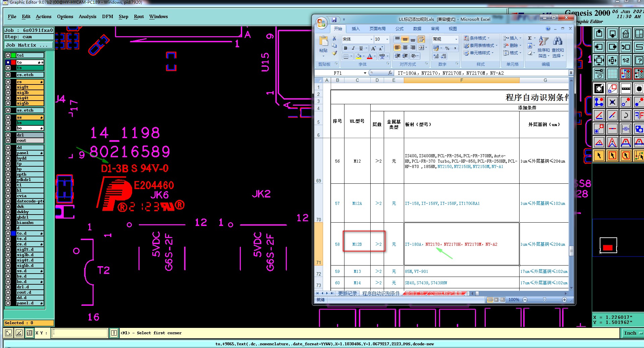Click the delete feature X tool icon
644x348 pixels.
click(x=612, y=102)
